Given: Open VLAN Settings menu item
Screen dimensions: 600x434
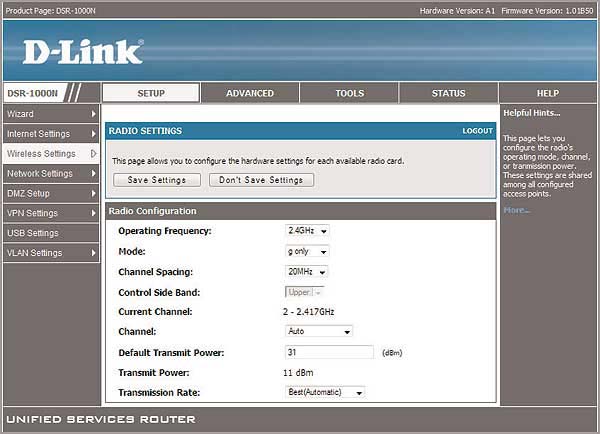Looking at the screenshot, I should (x=51, y=253).
